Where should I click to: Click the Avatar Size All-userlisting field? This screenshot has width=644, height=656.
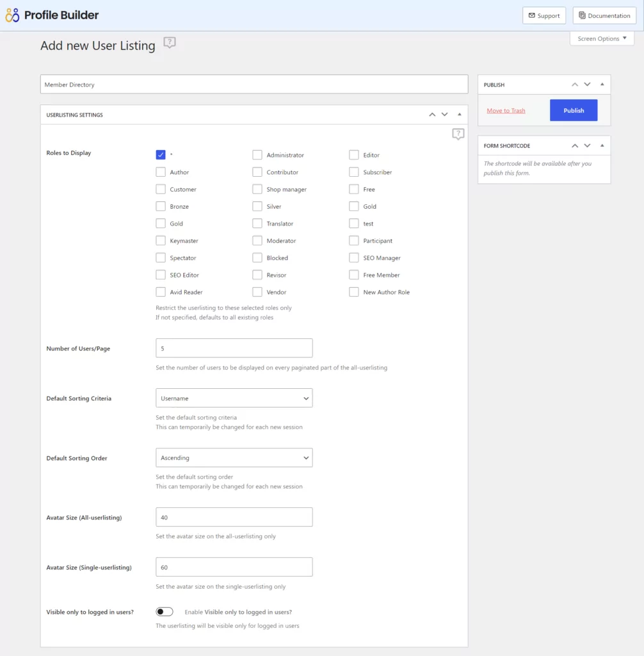[234, 517]
